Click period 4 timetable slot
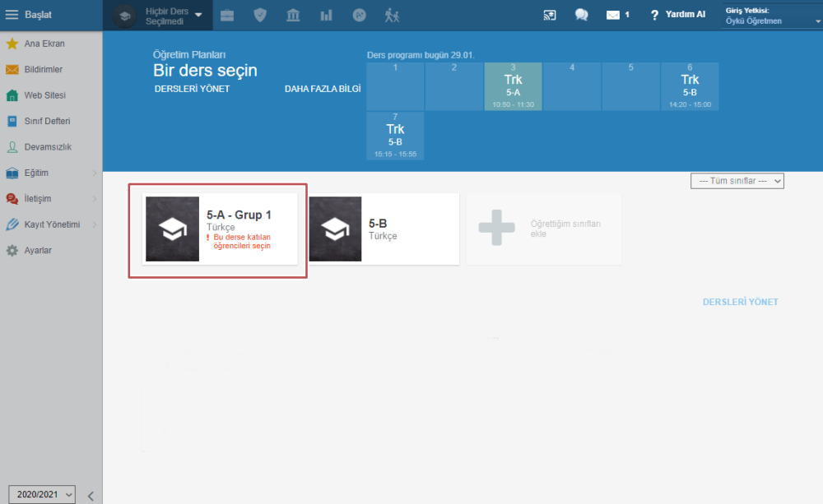This screenshot has width=823, height=504. [x=572, y=86]
